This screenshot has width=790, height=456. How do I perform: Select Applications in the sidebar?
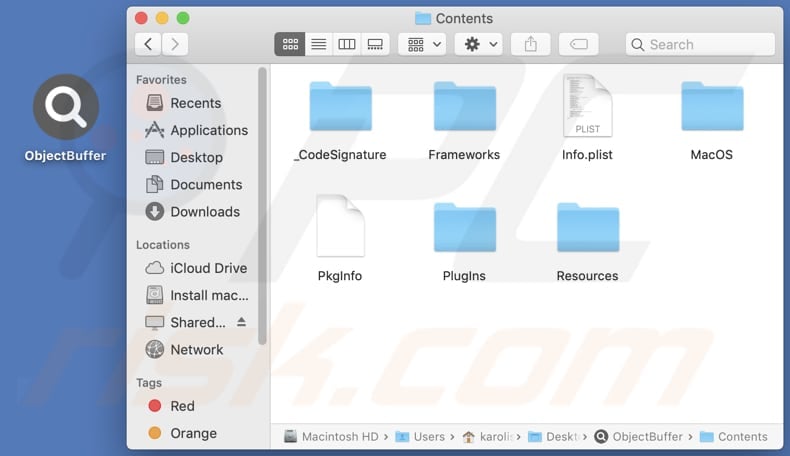coord(208,130)
